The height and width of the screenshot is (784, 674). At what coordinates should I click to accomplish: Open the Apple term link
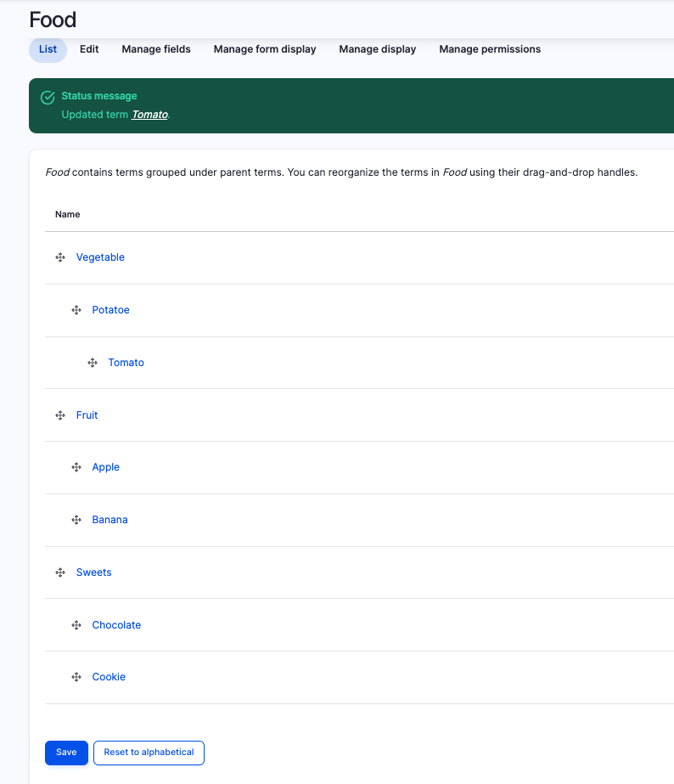106,467
